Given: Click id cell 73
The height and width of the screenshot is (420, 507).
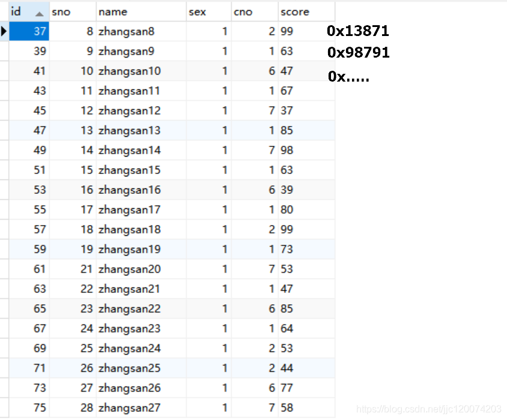Looking at the screenshot, I should pos(29,388).
